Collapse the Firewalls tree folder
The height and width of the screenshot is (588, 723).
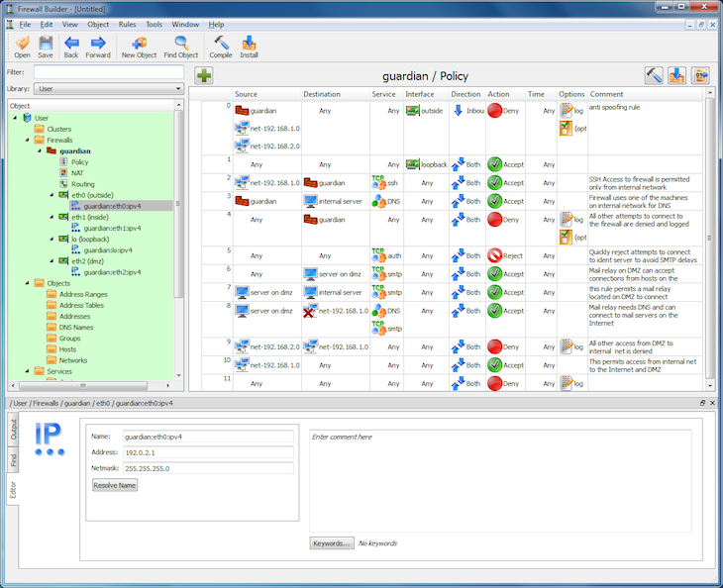(26, 141)
